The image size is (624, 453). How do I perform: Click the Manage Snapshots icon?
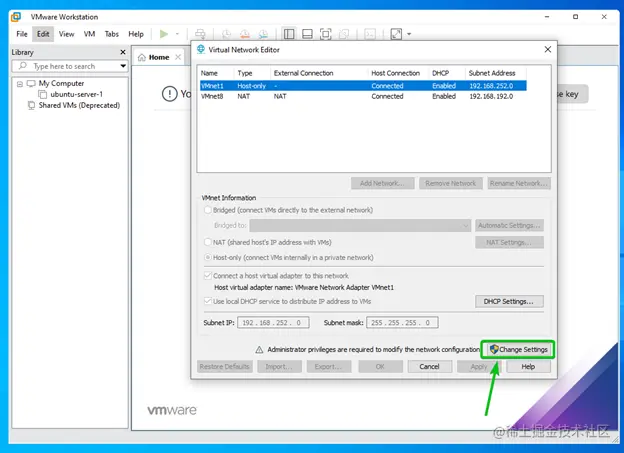pyautogui.click(x=263, y=34)
